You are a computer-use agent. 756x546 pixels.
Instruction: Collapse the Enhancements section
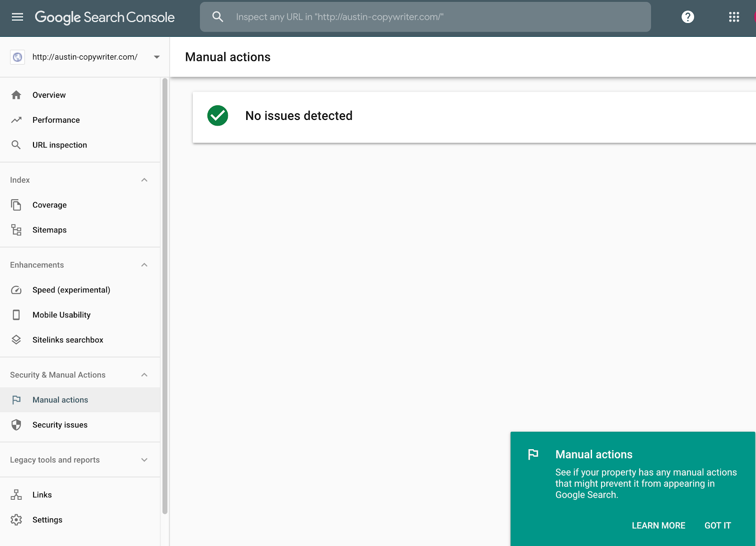[x=145, y=265]
